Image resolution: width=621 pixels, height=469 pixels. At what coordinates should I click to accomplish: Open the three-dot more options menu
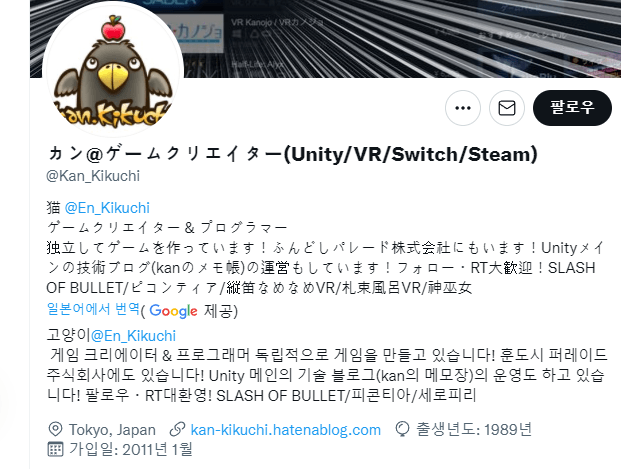(463, 108)
